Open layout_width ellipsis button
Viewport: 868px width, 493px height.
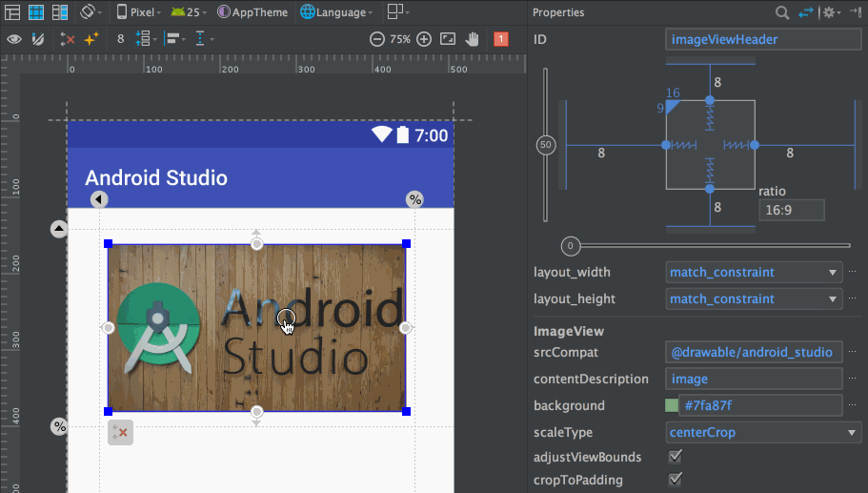coord(852,272)
